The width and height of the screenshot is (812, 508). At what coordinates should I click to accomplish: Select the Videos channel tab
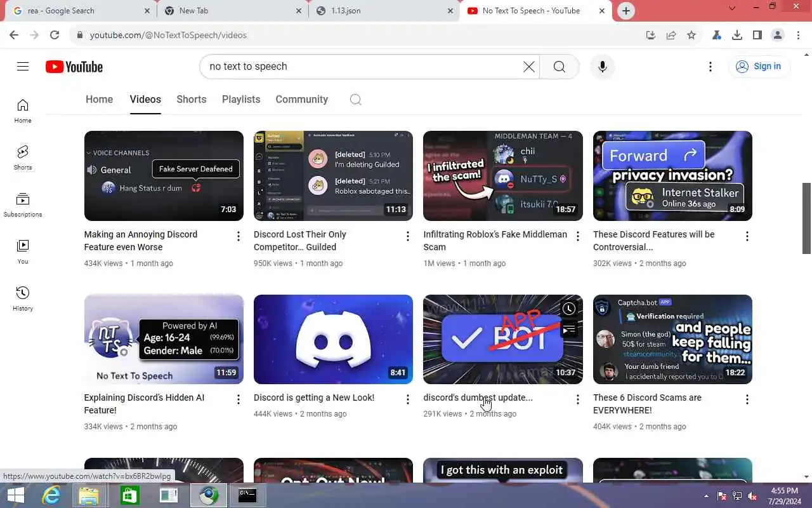145,100
